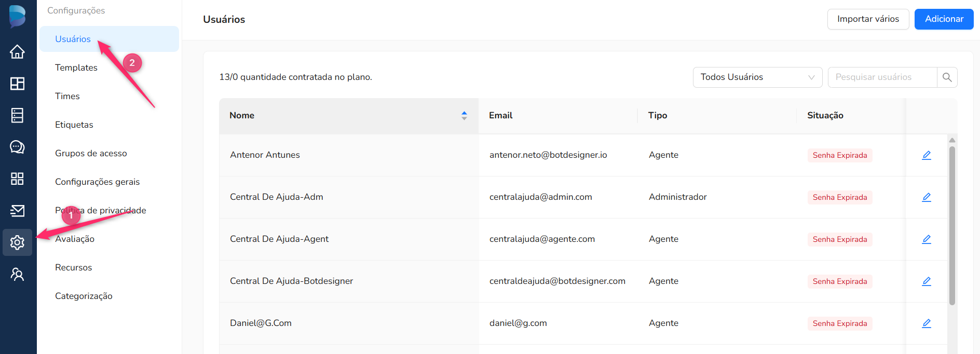Select the Antenor Antunes name cell
Image resolution: width=980 pixels, height=354 pixels.
(x=349, y=155)
